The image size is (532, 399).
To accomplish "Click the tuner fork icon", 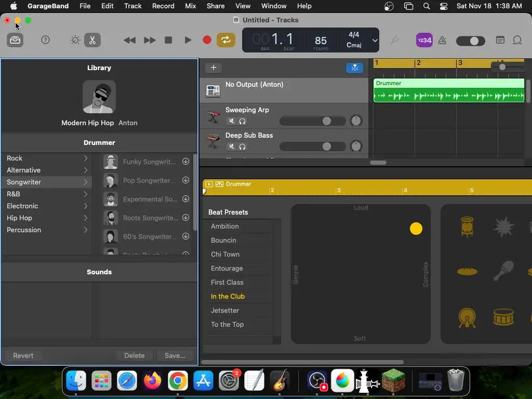I will [394, 41].
